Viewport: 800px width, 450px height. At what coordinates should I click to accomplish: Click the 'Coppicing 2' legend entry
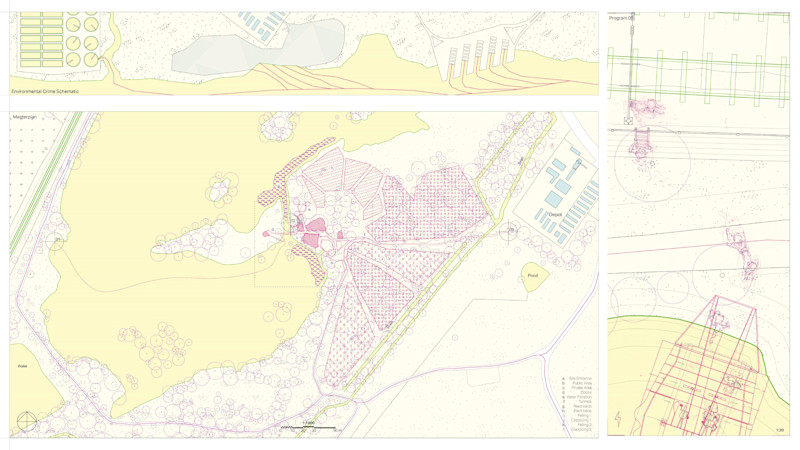(x=581, y=429)
